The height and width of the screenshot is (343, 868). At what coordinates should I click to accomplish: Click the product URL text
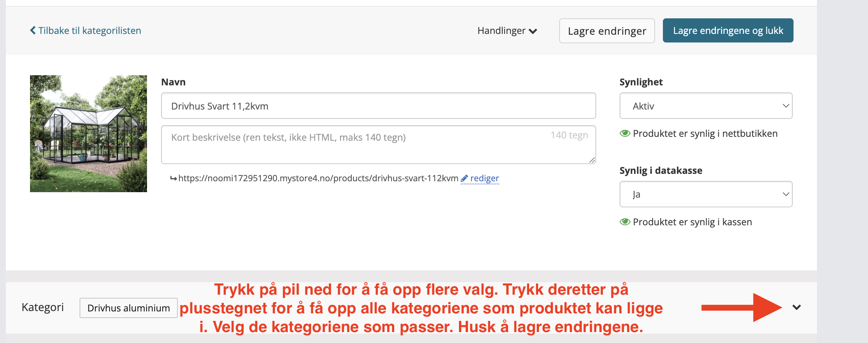tap(318, 178)
